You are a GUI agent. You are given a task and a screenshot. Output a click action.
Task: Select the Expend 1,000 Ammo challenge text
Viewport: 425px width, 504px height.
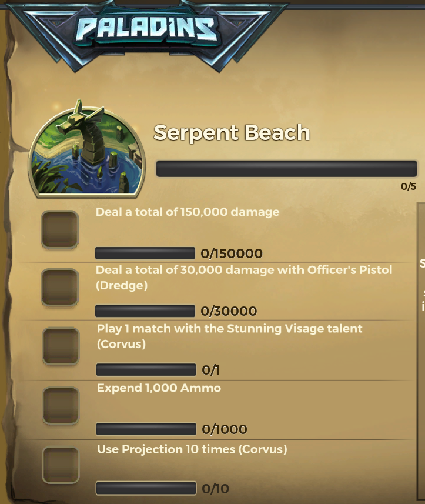pyautogui.click(x=159, y=388)
